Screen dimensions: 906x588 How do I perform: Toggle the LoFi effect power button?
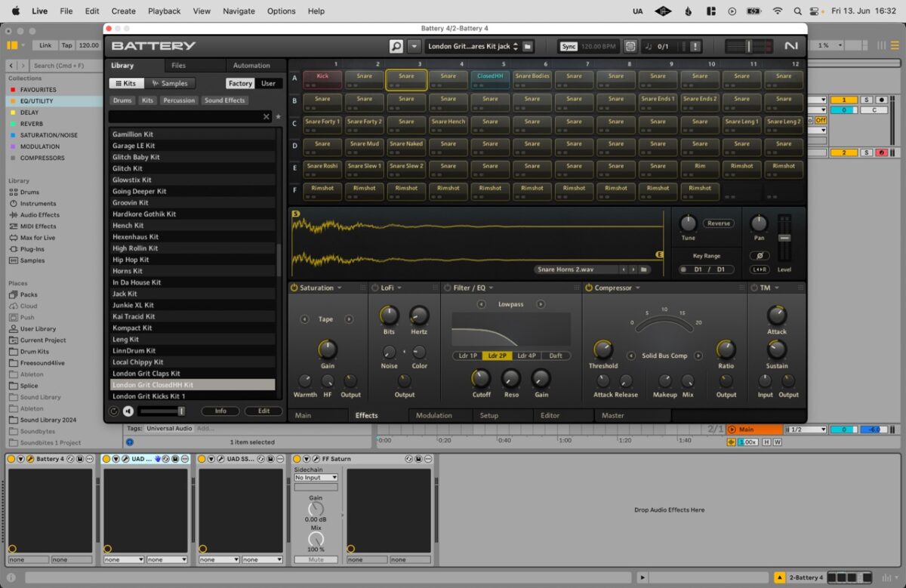click(375, 288)
